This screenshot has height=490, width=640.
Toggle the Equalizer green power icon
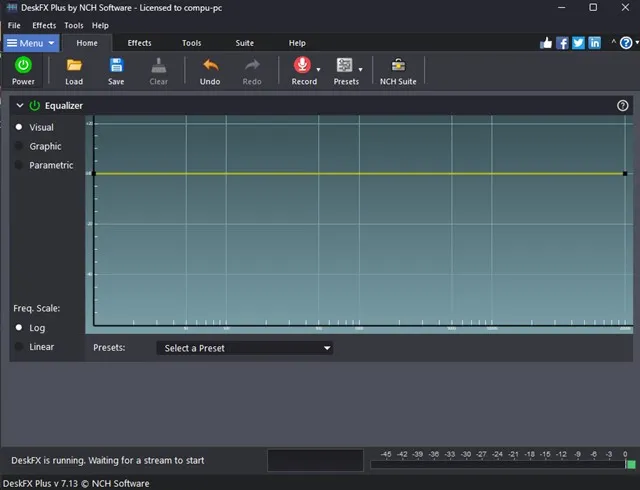(x=35, y=106)
